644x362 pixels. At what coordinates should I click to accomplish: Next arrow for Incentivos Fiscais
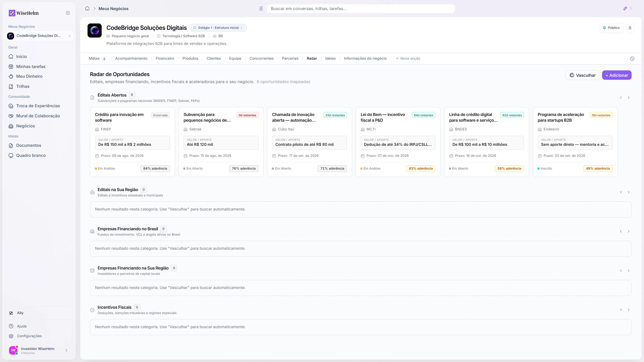pos(629,310)
